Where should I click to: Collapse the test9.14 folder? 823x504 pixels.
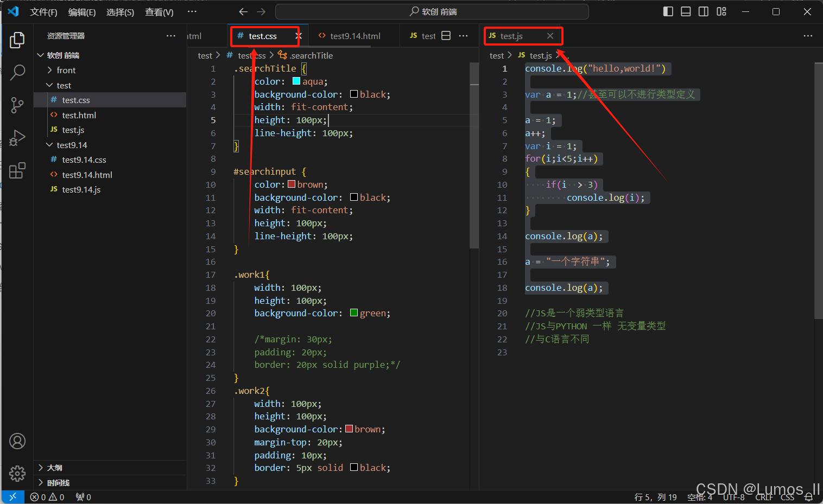click(50, 145)
